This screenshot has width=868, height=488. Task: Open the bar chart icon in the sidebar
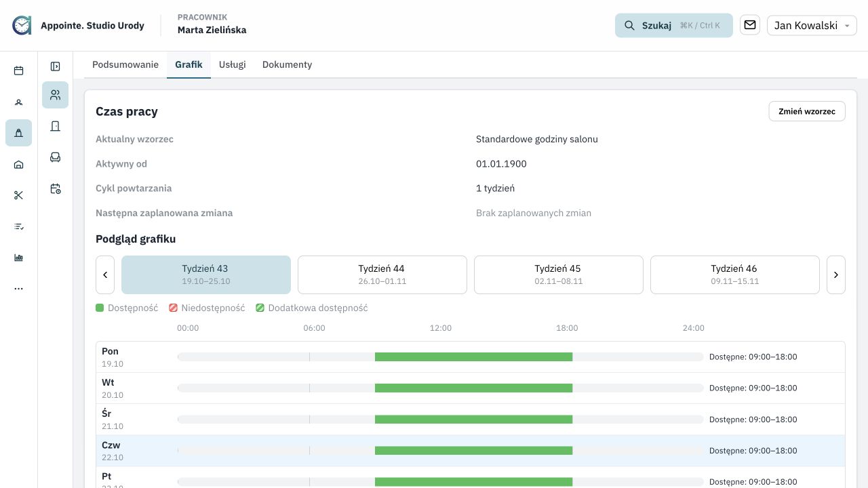coord(18,258)
